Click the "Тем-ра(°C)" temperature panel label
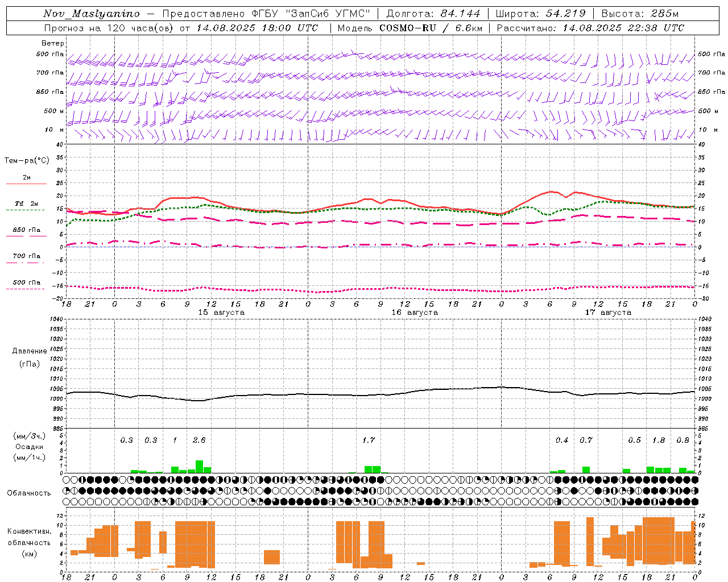Image resolution: width=728 pixels, height=582 pixels. pyautogui.click(x=27, y=161)
